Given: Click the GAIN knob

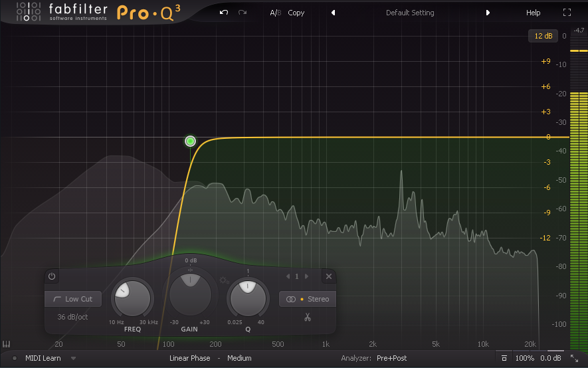Looking at the screenshot, I should pyautogui.click(x=190, y=294).
